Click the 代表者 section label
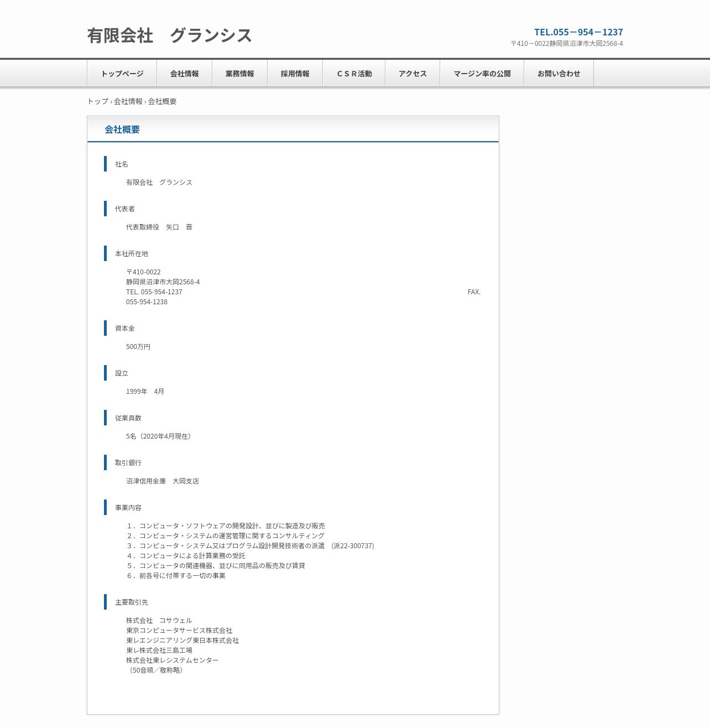The image size is (710, 728). tap(125, 209)
